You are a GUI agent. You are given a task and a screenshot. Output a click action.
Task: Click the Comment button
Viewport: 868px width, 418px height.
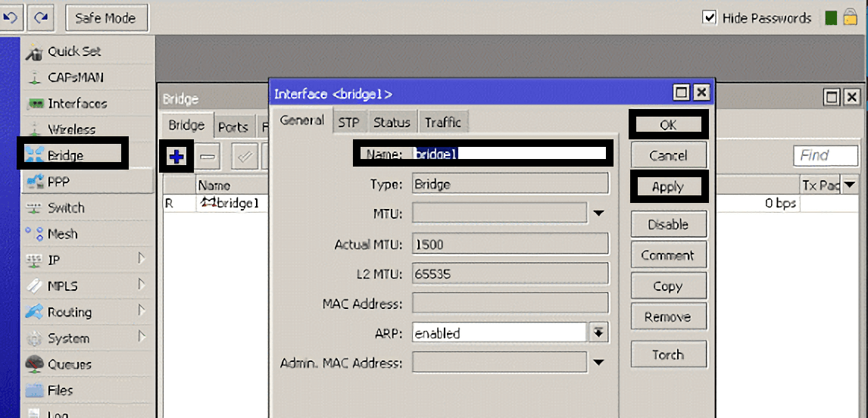[668, 255]
